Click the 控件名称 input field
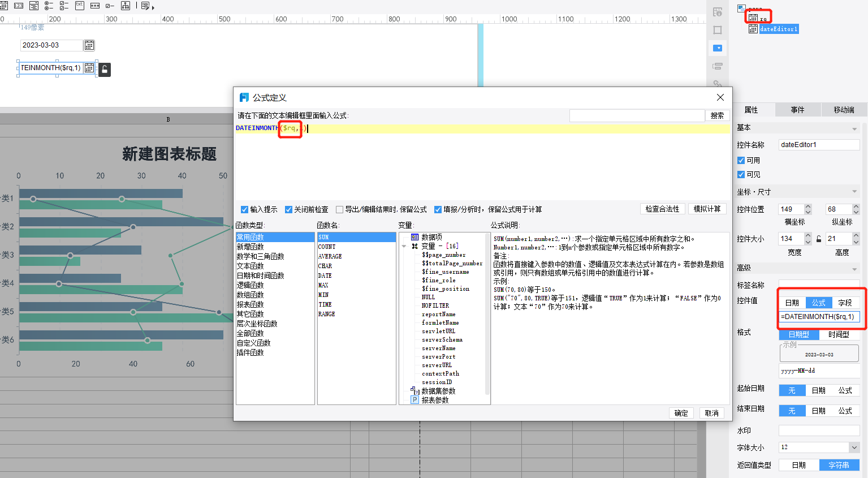 [819, 145]
